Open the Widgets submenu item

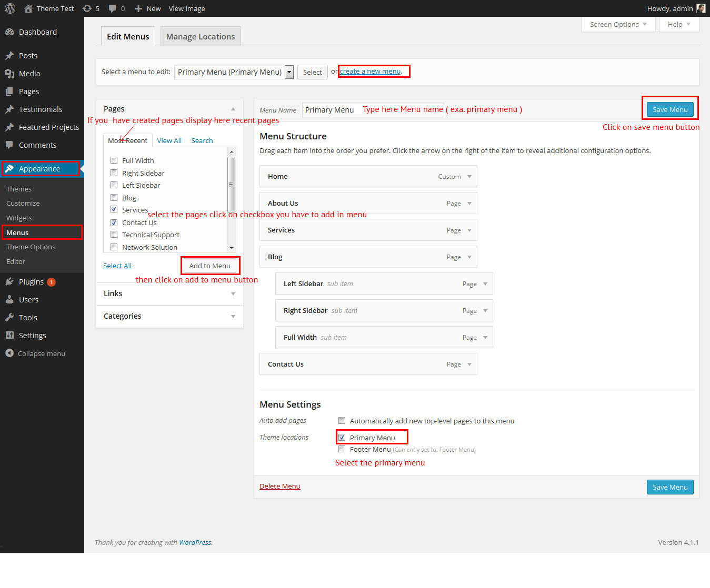click(19, 218)
